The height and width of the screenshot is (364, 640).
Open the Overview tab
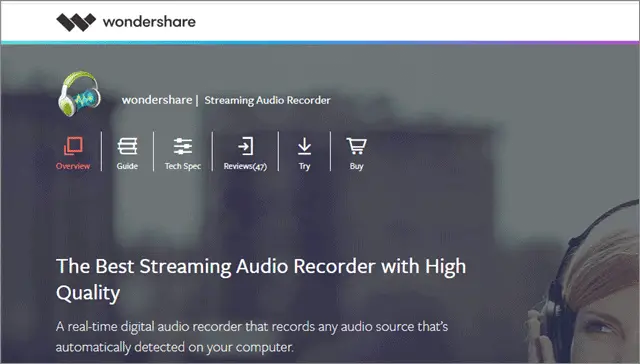tap(73, 153)
